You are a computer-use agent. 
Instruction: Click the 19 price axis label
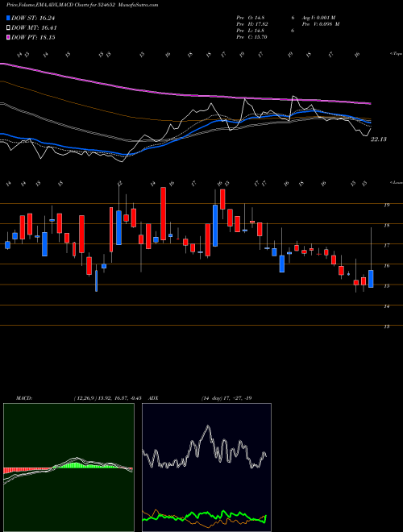click(386, 205)
